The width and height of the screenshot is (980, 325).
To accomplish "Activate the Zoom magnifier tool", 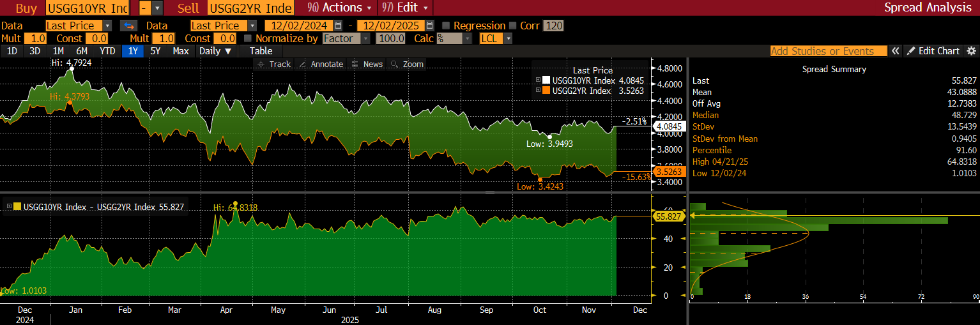I will 406,64.
